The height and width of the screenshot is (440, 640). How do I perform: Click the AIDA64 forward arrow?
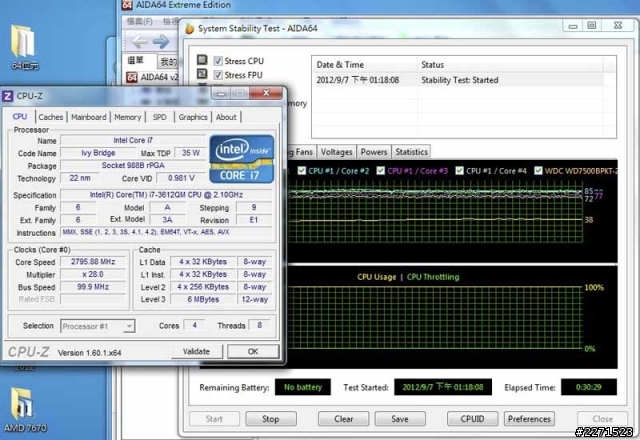(x=161, y=41)
